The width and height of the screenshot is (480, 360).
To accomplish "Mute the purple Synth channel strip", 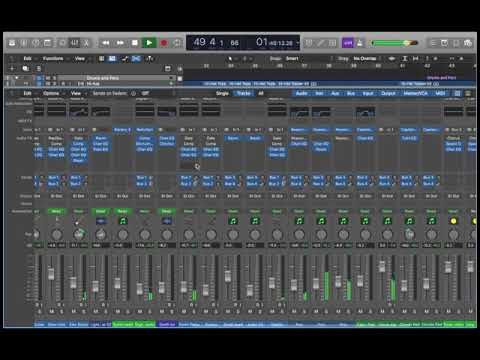I will click(162, 311).
